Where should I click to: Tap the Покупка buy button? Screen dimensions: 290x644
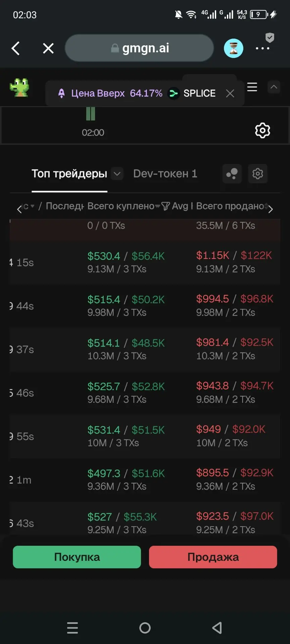click(x=77, y=557)
